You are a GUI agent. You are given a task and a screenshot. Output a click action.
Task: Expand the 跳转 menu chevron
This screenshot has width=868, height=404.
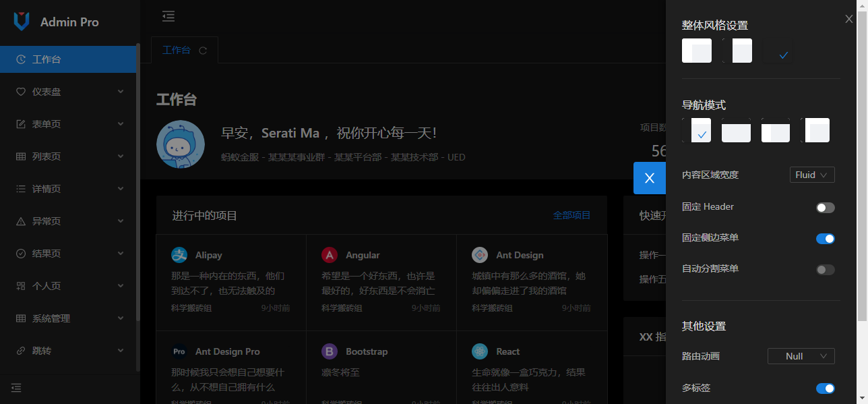121,351
